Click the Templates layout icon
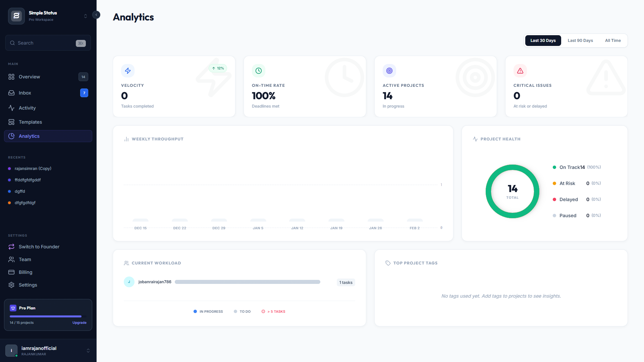 click(11, 122)
